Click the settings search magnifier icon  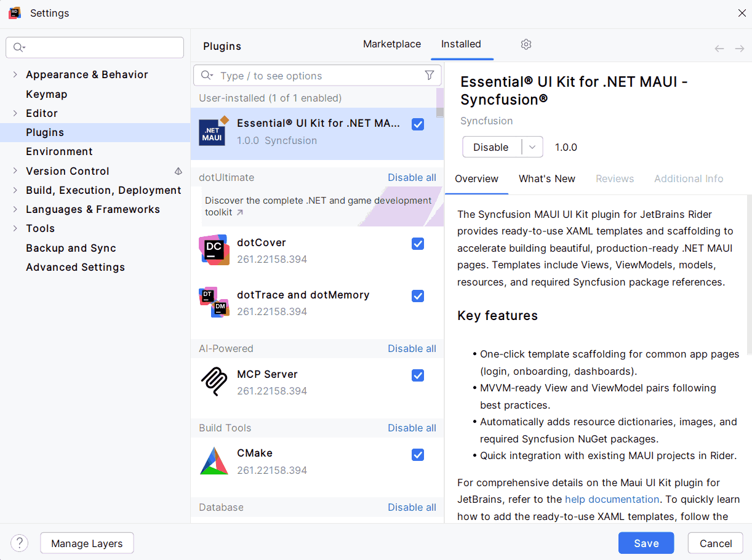coord(19,47)
